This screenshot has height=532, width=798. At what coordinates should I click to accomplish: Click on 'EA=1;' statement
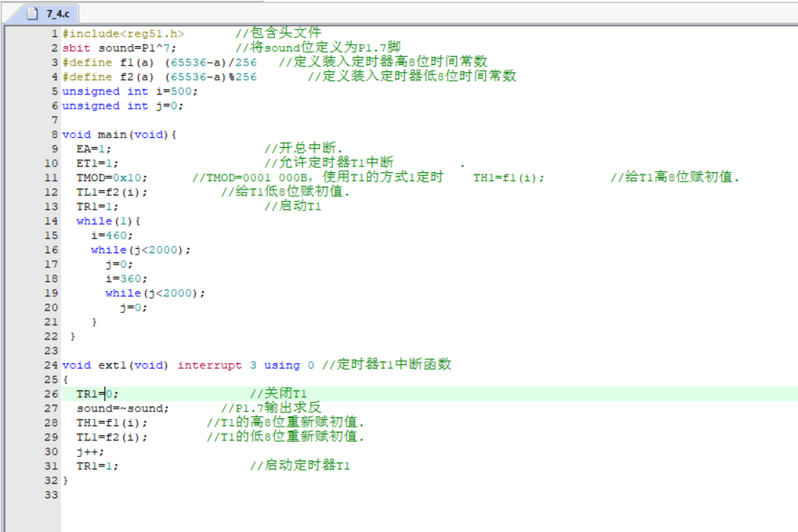[94, 149]
